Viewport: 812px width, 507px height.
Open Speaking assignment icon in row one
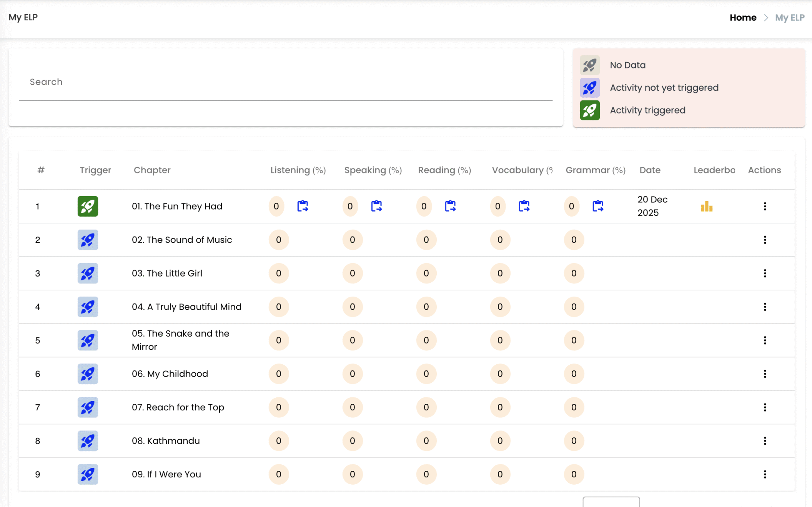point(376,206)
